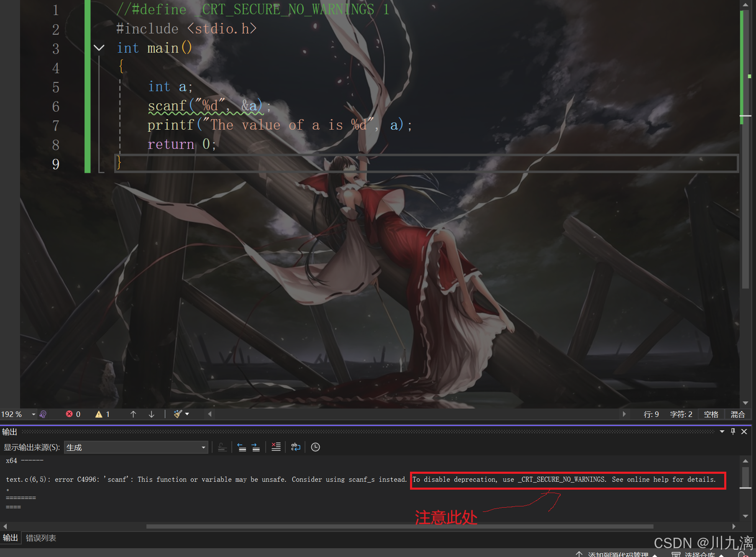Toggle word wrap in output window
The width and height of the screenshot is (756, 557).
tap(296, 447)
